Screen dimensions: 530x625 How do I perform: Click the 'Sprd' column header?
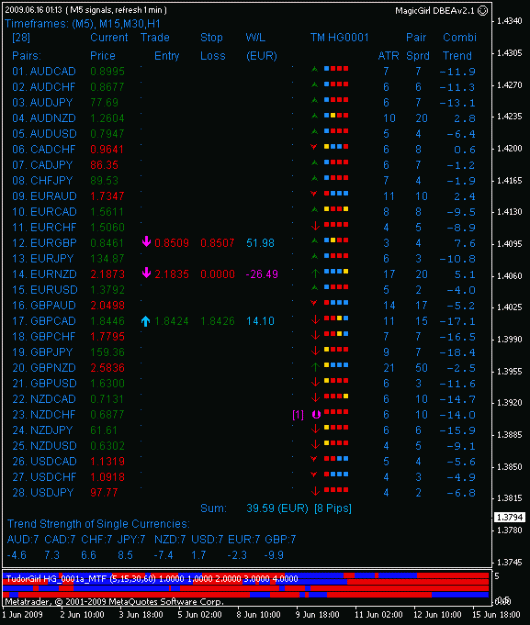tap(418, 56)
